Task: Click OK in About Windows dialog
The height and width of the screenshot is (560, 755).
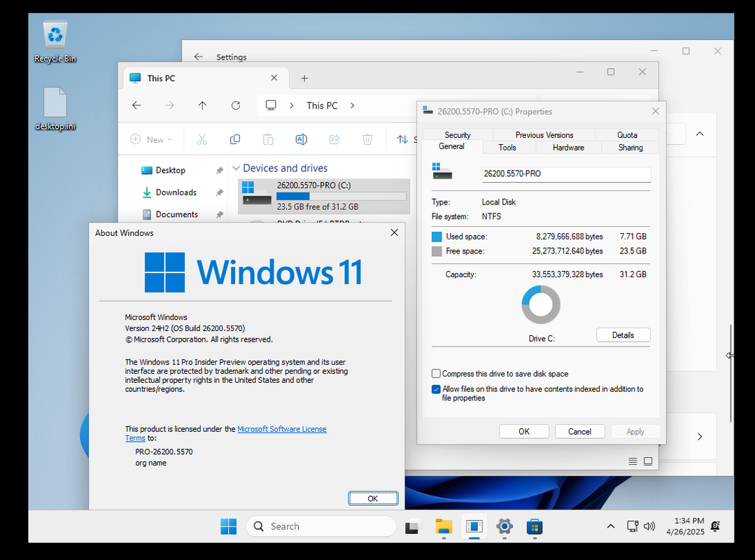Action: (373, 498)
